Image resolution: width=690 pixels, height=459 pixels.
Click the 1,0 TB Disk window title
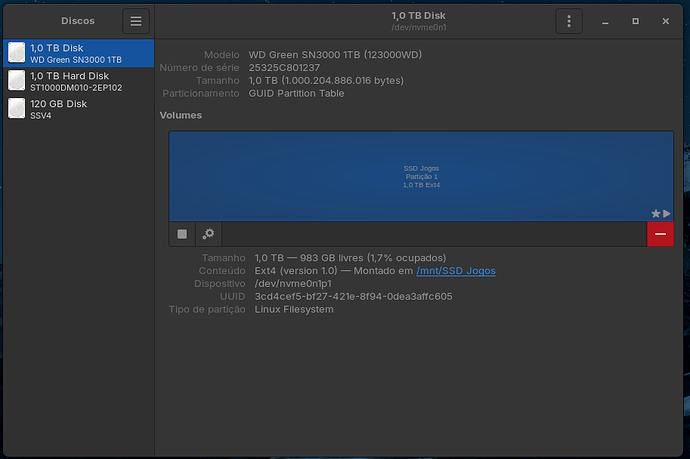418,15
